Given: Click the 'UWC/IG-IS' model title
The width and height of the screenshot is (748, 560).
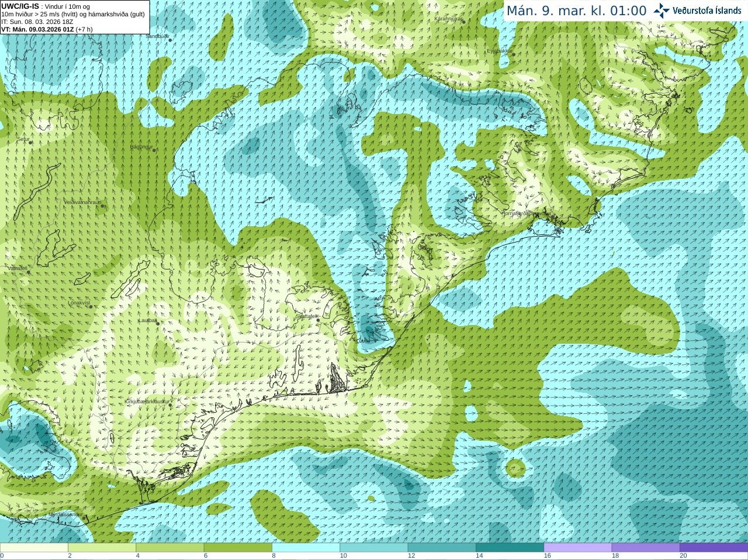Looking at the screenshot, I should click(20, 6).
